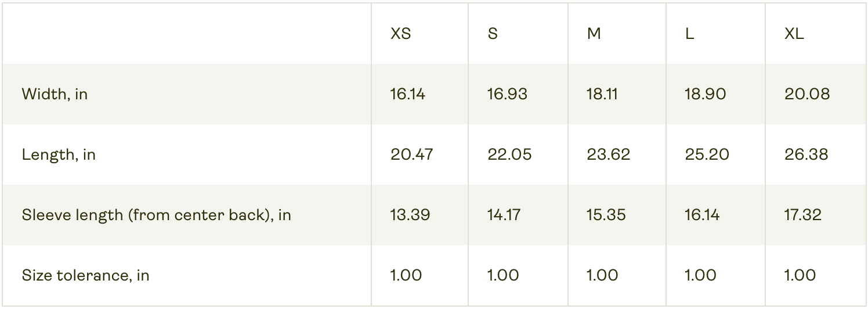The image size is (868, 309).
Task: Select the Sleeve length row label
Action: [x=156, y=215]
